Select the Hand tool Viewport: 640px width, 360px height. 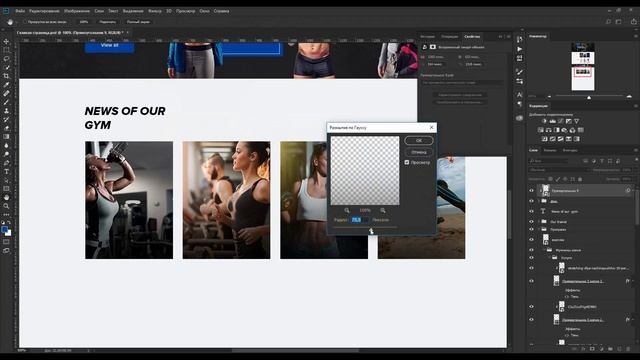(x=6, y=197)
